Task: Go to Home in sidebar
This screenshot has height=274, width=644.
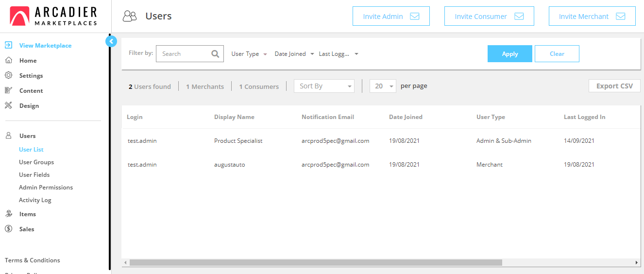Action: click(28, 61)
